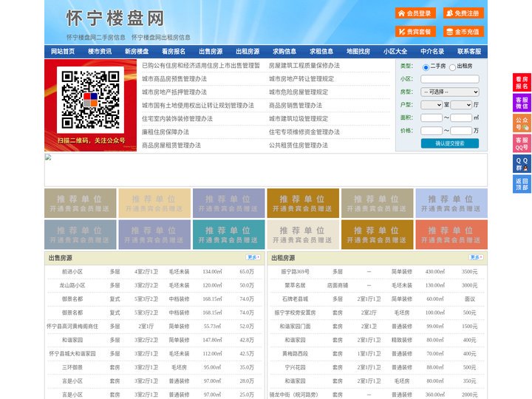The height and width of the screenshot is (399, 532).
Task: Click the teal 推荐单位 tile
Action: point(228,235)
